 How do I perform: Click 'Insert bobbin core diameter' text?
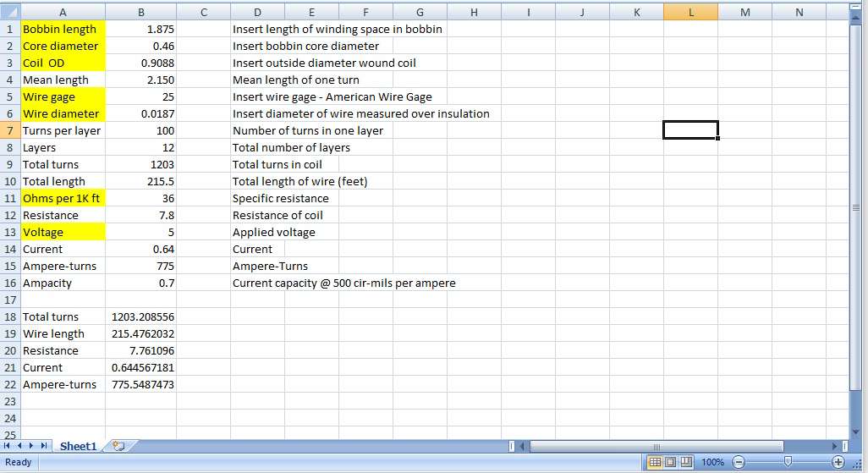point(305,46)
